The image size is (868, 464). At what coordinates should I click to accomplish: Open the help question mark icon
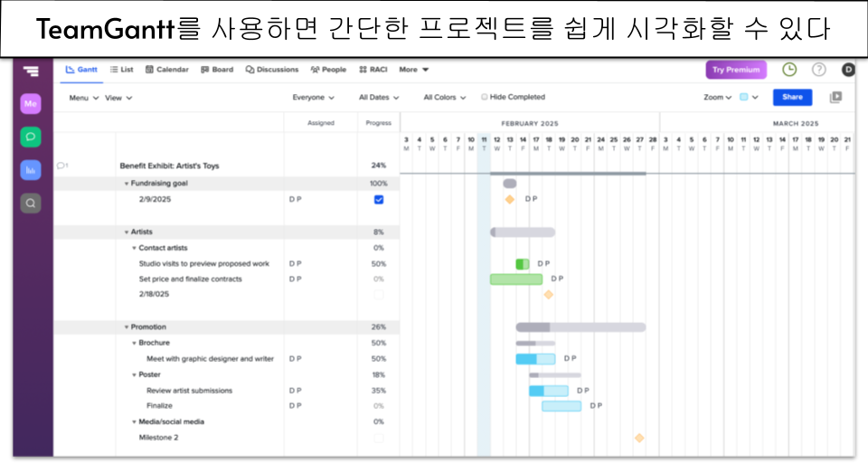(x=819, y=70)
